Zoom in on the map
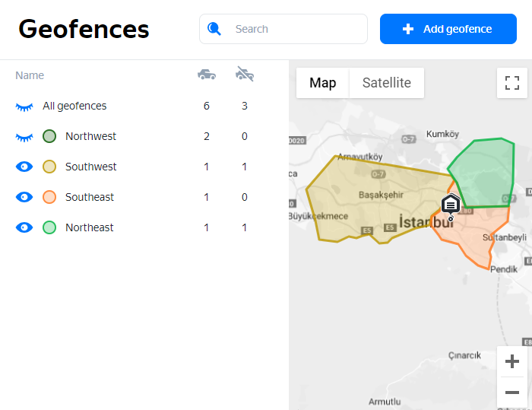The width and height of the screenshot is (532, 410). point(512,361)
